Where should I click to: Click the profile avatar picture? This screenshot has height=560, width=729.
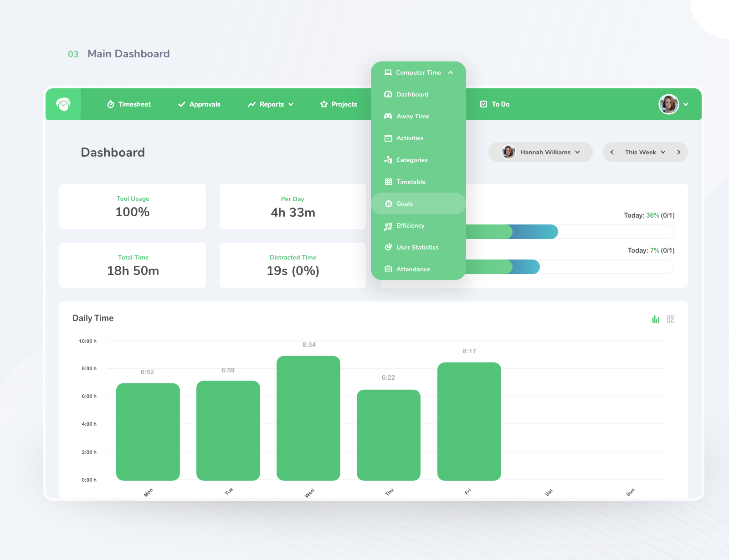click(668, 104)
